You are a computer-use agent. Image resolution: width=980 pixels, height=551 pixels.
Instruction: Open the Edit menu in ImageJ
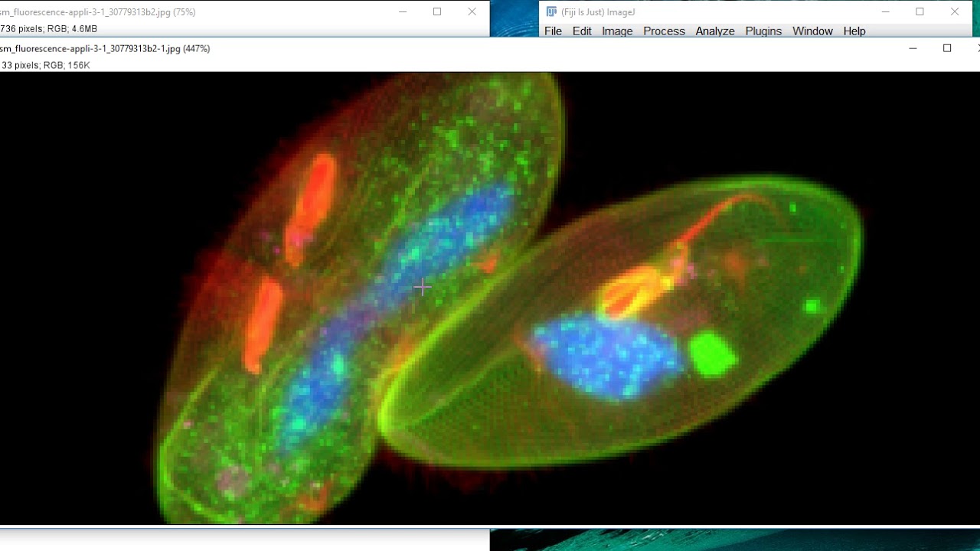[x=582, y=31]
